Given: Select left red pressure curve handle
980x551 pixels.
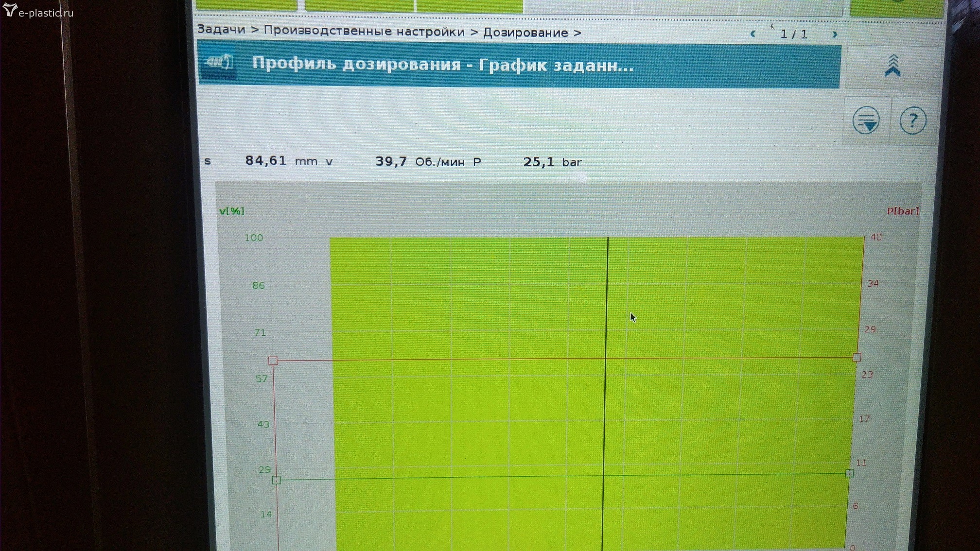Looking at the screenshot, I should 273,361.
